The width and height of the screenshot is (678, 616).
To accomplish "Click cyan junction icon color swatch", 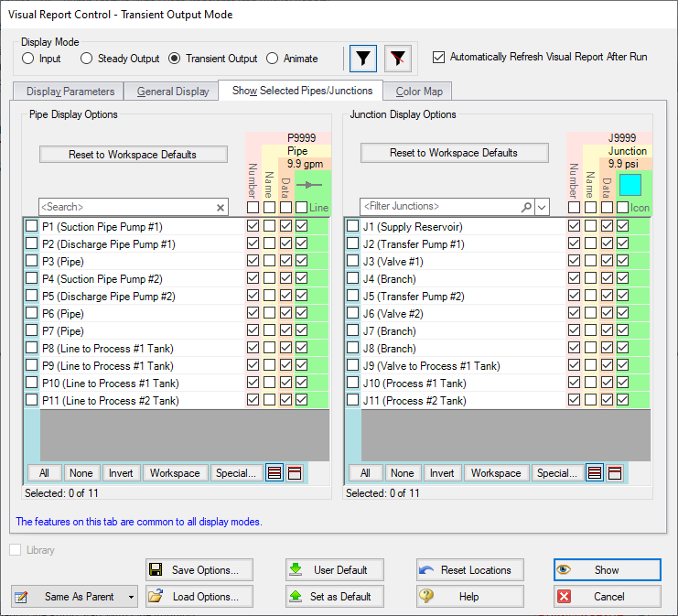I will (630, 185).
